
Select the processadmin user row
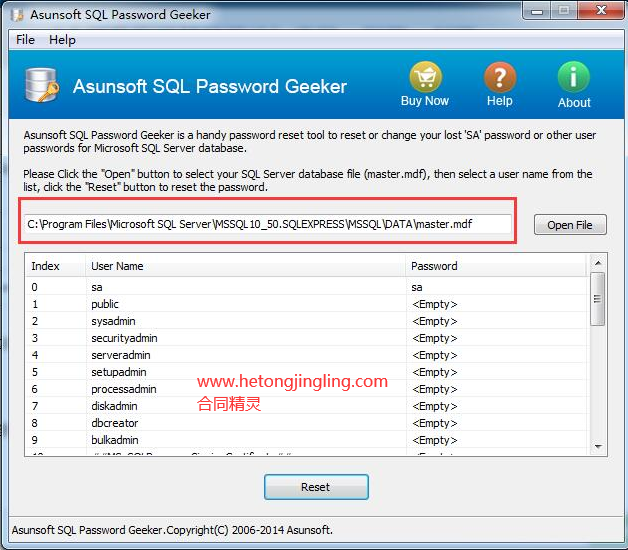(306, 389)
